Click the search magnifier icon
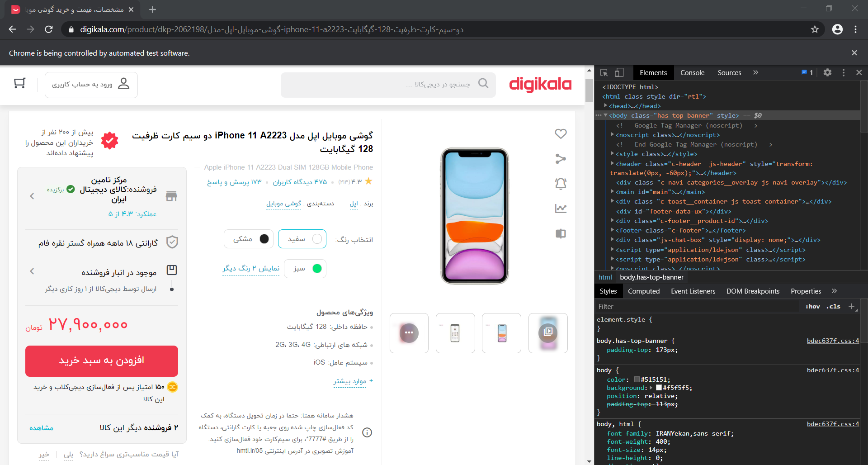This screenshot has width=868, height=465. pos(483,83)
